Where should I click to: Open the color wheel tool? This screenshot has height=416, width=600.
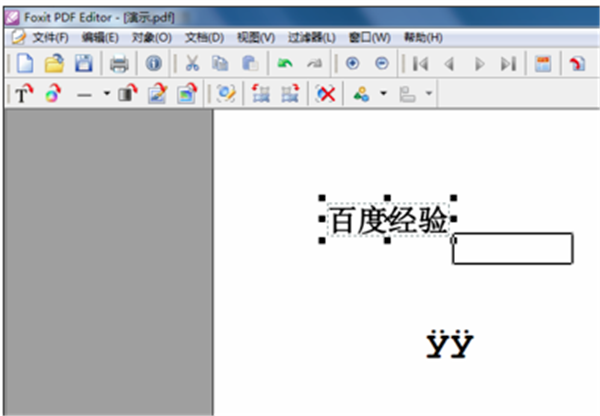point(53,94)
